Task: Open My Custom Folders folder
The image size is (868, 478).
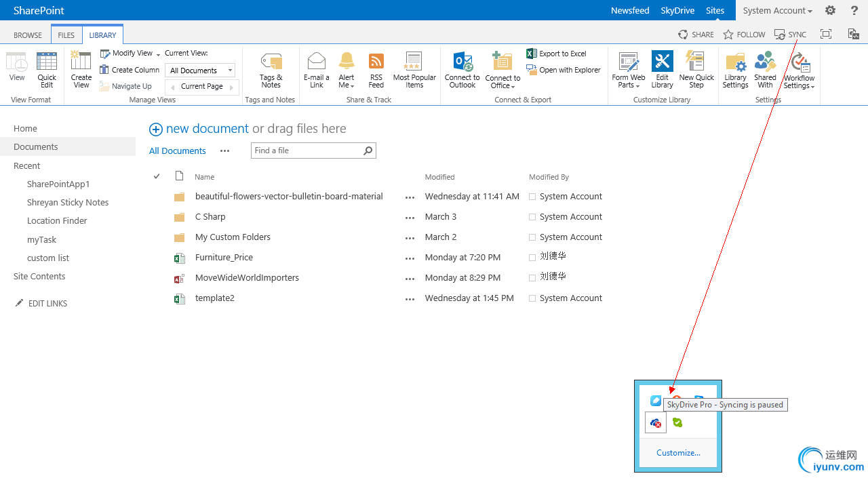Action: [233, 237]
